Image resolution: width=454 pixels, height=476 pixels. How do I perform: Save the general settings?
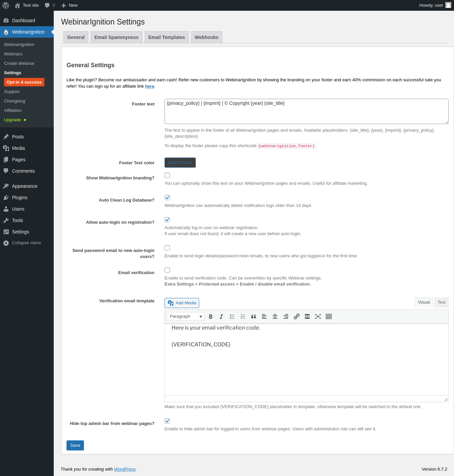tap(75, 445)
